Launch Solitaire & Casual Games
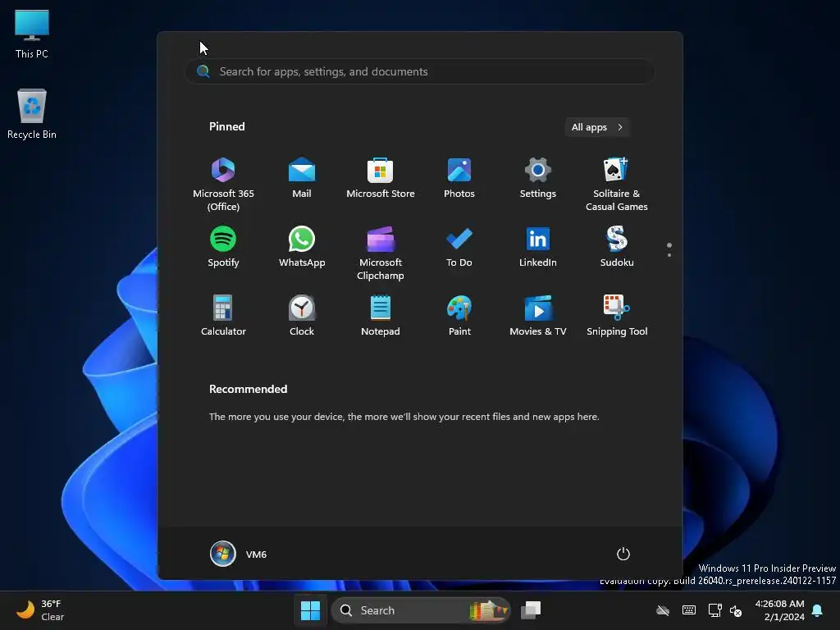This screenshot has height=630, width=840. tap(617, 185)
